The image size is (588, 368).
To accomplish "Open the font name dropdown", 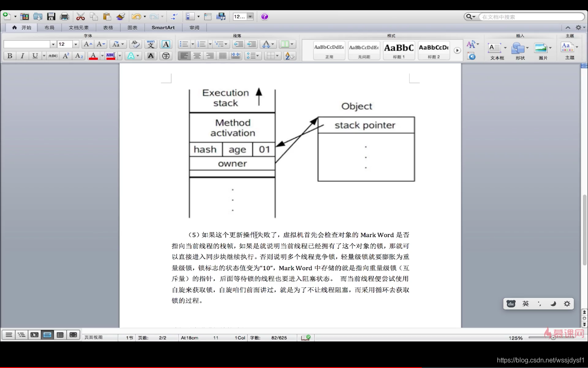I will (53, 44).
